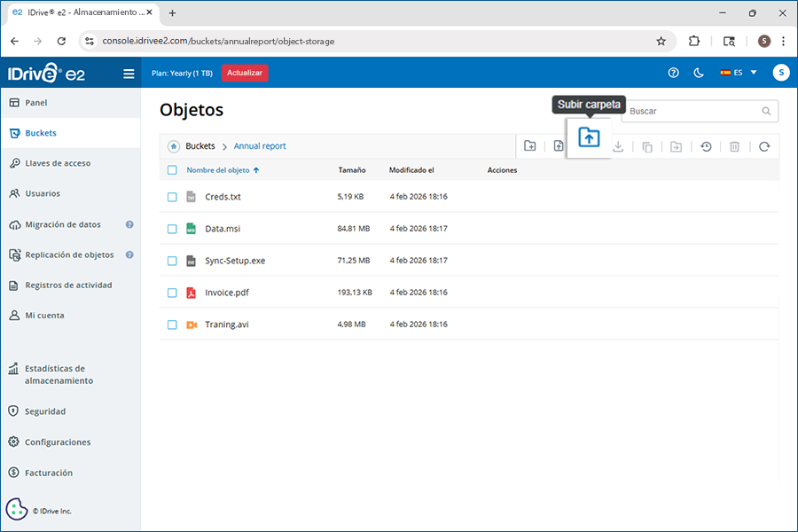
Task: Click the create new folder toolbar icon
Action: (x=530, y=146)
